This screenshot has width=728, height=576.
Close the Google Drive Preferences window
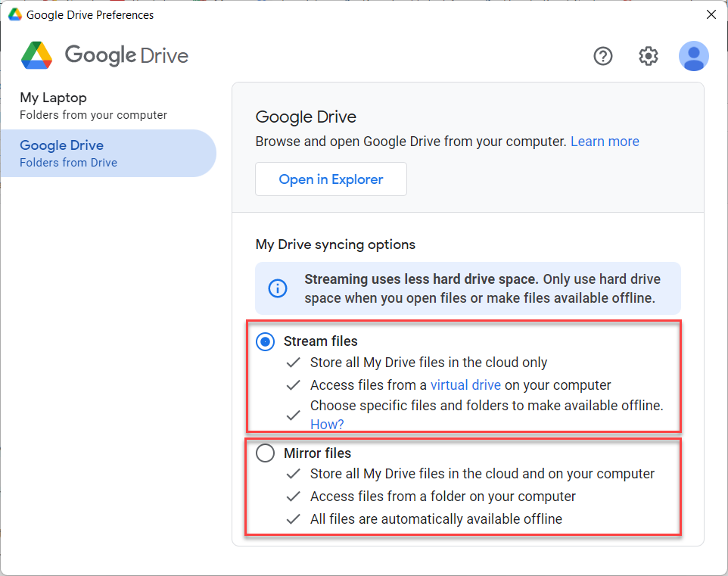pyautogui.click(x=711, y=14)
